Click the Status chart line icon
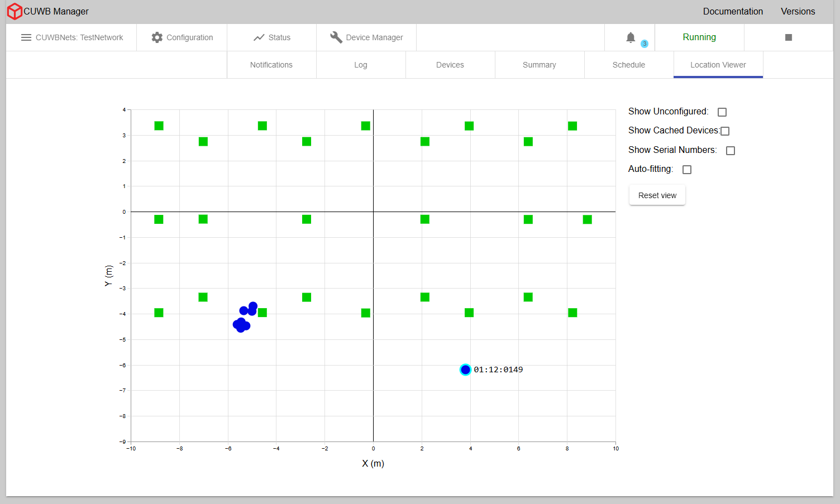 (x=259, y=37)
